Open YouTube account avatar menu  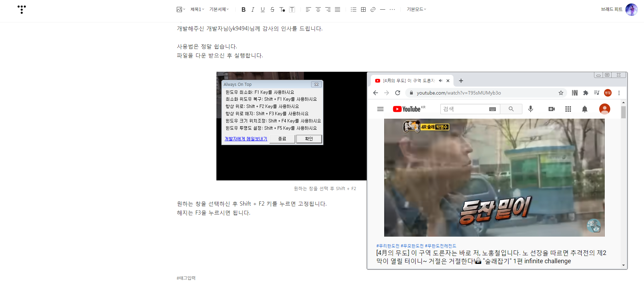(605, 109)
